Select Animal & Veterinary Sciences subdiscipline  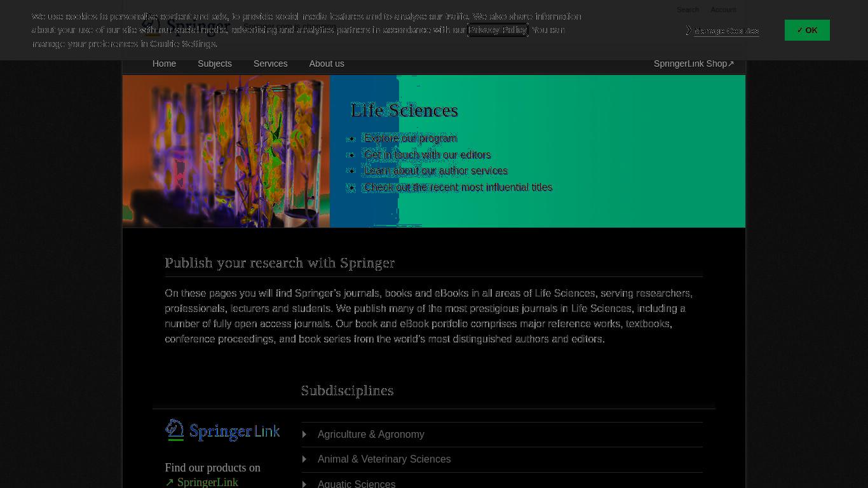click(384, 459)
